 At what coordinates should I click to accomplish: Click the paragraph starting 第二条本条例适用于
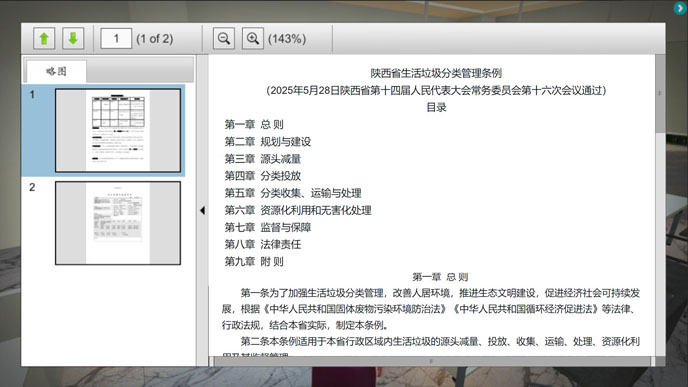[431, 347]
